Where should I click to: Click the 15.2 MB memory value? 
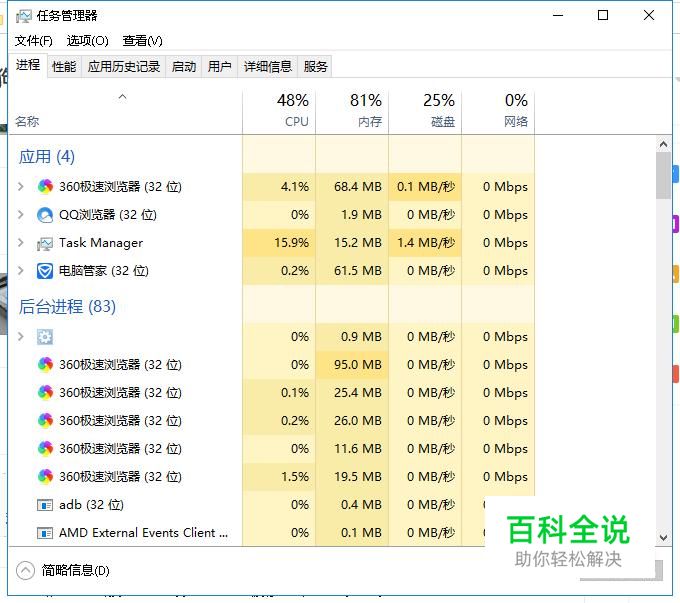click(358, 243)
